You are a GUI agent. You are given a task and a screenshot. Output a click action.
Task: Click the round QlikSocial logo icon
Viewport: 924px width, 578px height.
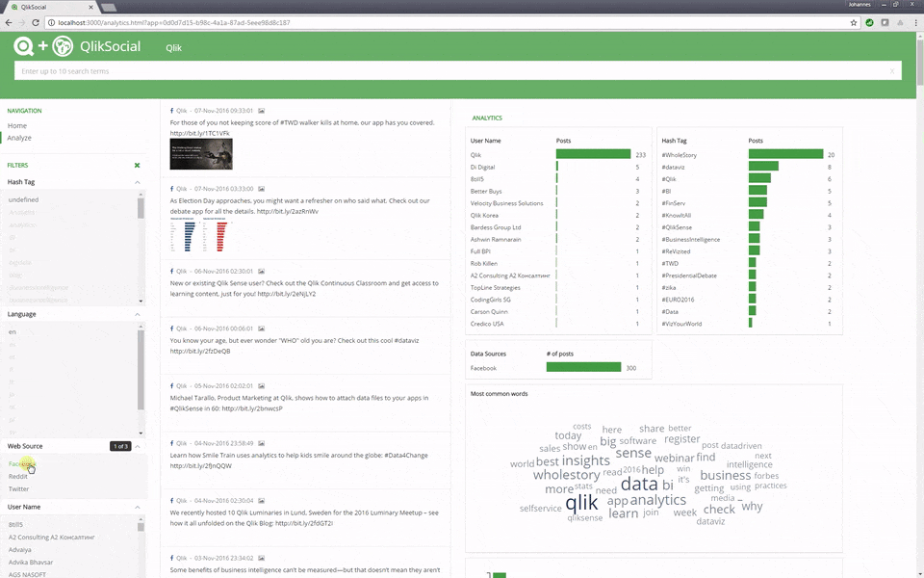(x=63, y=46)
